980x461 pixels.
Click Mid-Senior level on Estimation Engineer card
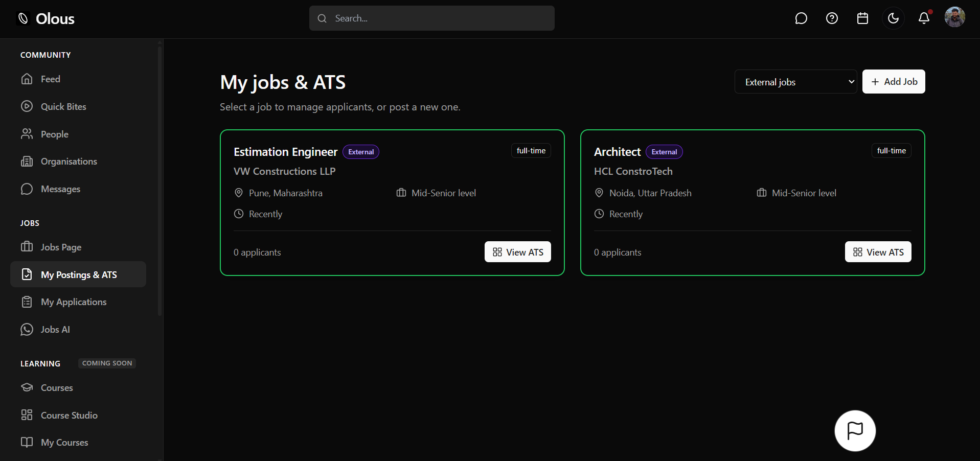443,193
